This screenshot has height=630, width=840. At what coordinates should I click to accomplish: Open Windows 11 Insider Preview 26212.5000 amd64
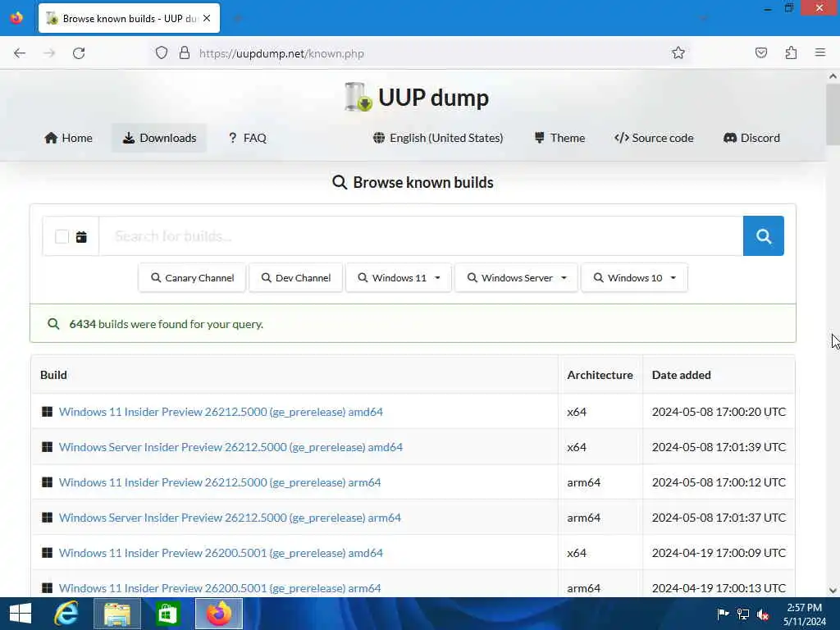tap(221, 412)
